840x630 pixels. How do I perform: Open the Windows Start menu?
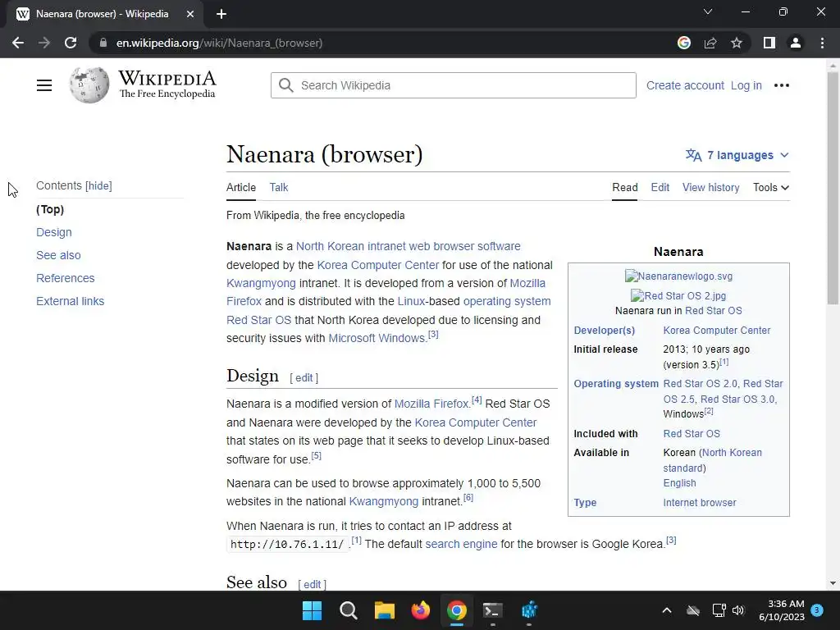click(x=312, y=610)
